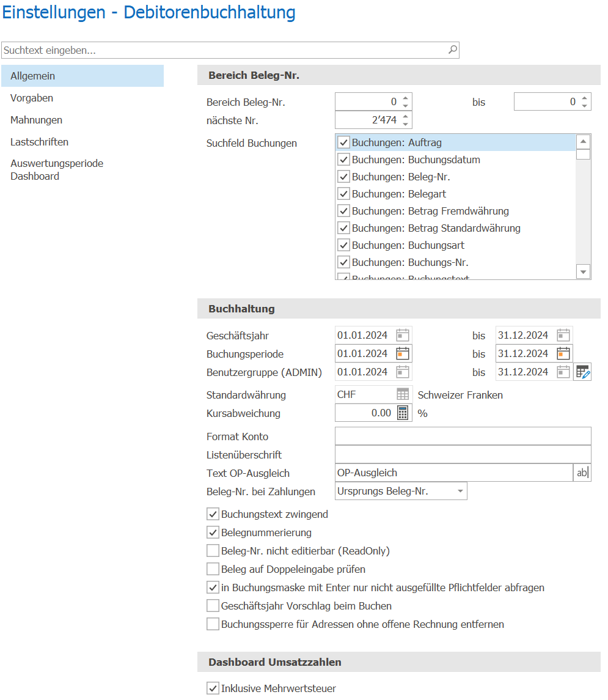Click scroll up arrow in Suchfeld list
The width and height of the screenshot is (608, 700).
(x=583, y=141)
